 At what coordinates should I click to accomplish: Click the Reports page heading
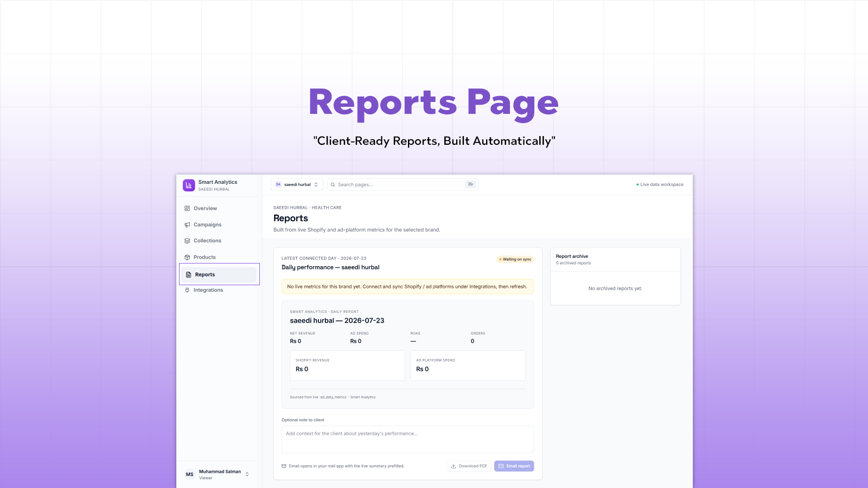(291, 218)
